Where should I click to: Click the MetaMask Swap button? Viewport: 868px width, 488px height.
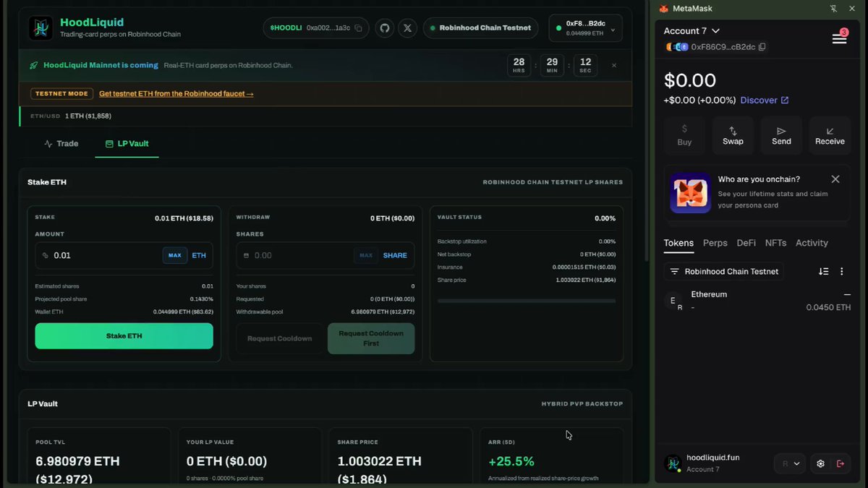[x=733, y=135]
